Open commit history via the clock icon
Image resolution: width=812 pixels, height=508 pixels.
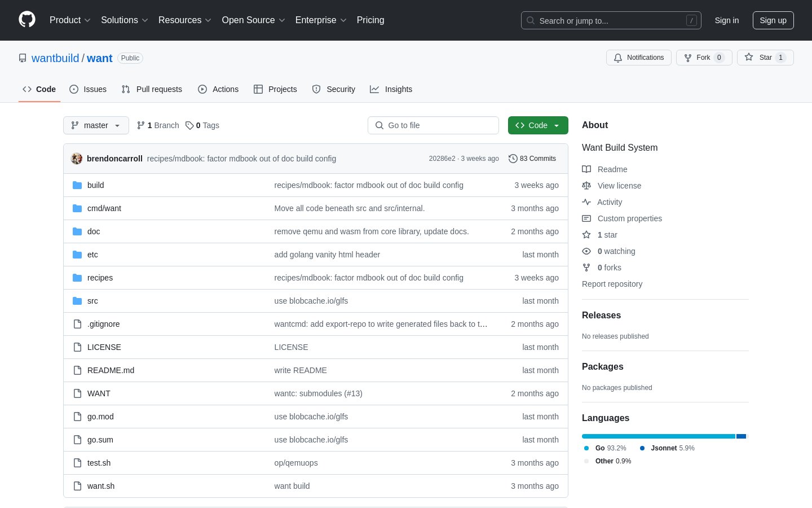click(x=513, y=159)
